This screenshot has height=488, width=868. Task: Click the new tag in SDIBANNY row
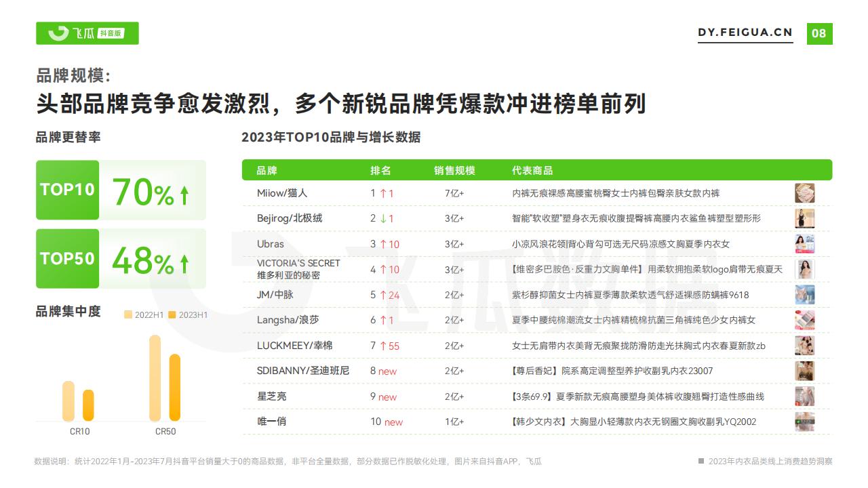point(387,371)
